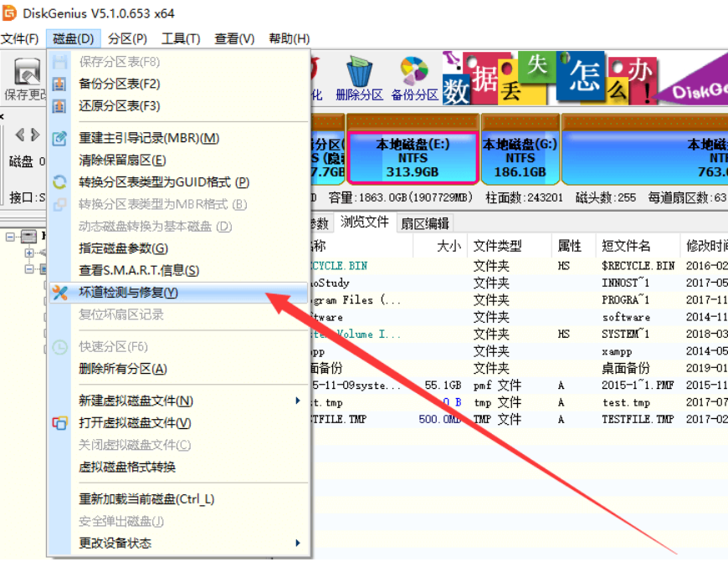Click the 55.1GB size cell
The width and height of the screenshot is (728, 567).
443,386
